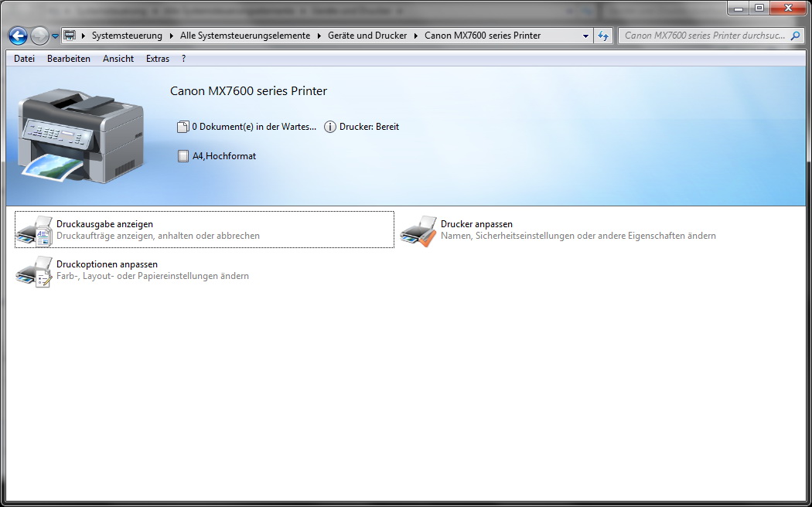Open the Datei menu
Image resolution: width=812 pixels, height=507 pixels.
point(24,59)
